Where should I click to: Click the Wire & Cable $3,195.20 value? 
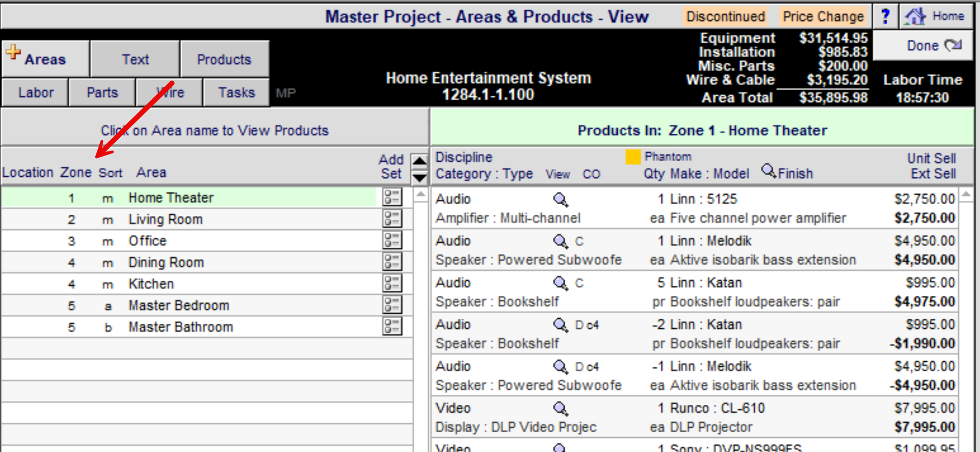coord(837,80)
